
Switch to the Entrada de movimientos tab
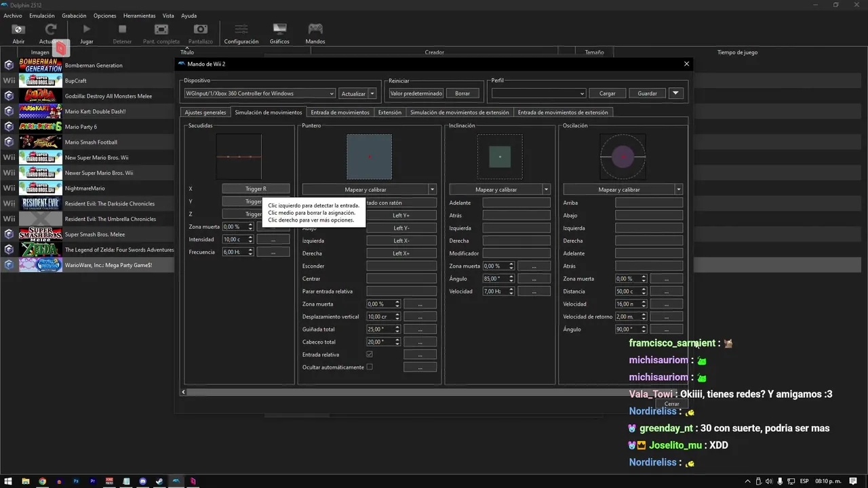340,113
